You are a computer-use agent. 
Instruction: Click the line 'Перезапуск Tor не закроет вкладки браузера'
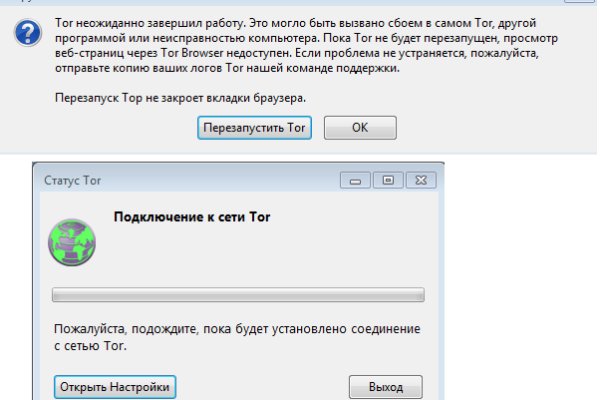pos(178,98)
